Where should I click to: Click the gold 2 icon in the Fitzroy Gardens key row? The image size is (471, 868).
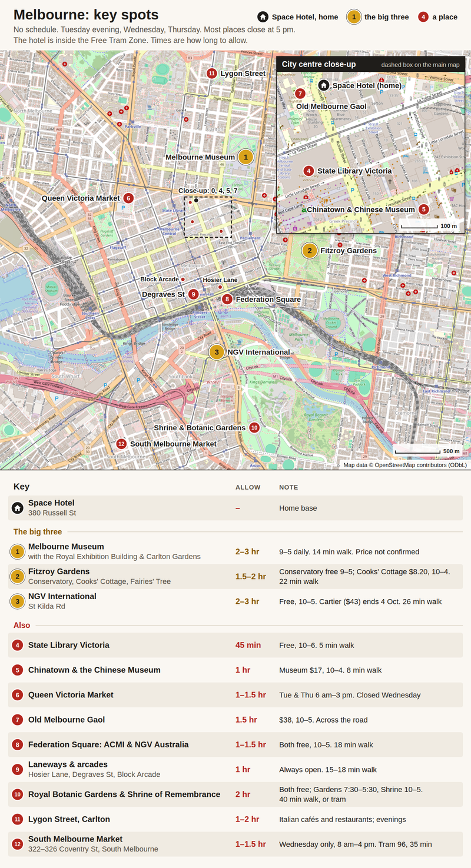click(18, 576)
